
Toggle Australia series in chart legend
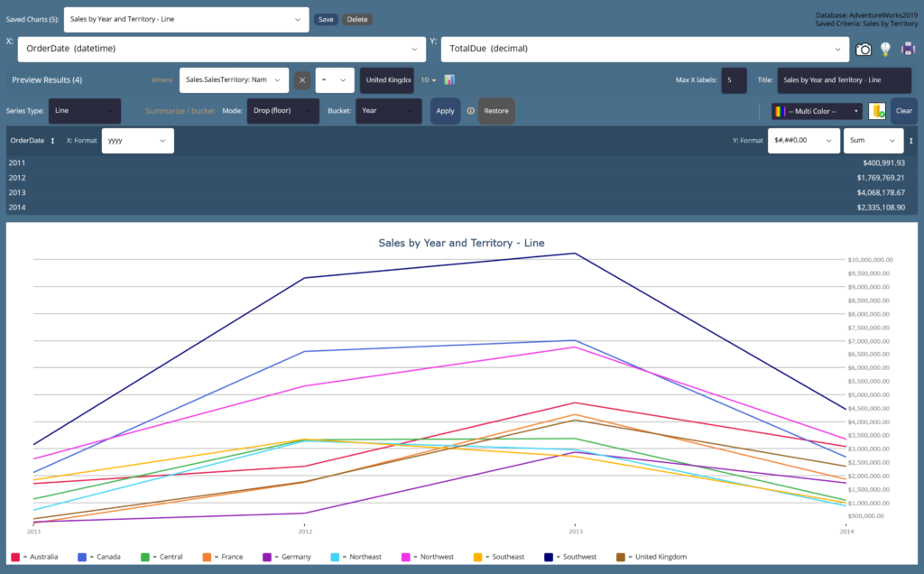coord(35,557)
